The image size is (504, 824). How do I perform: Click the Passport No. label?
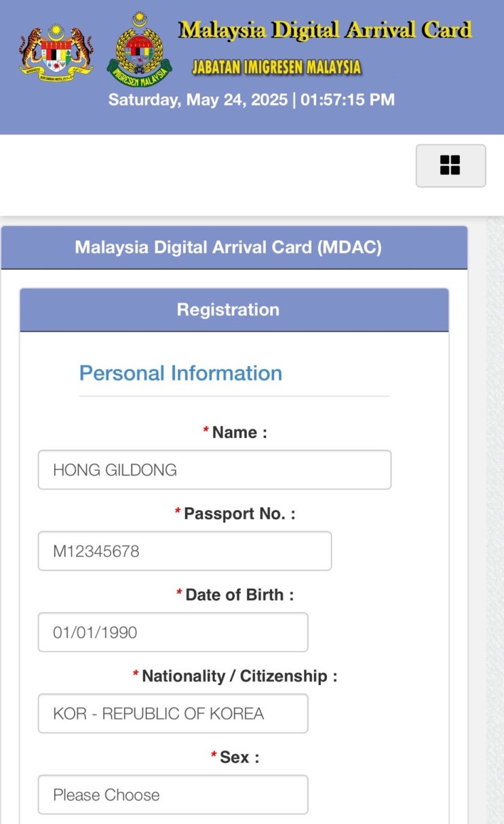coord(239,514)
